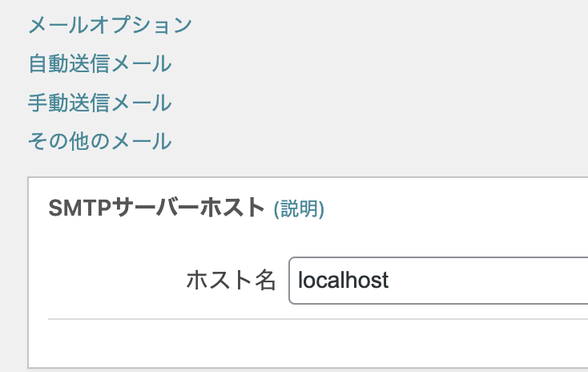This screenshot has height=372, width=588.
Task: Click the SMTP server host settings panel
Action: click(x=308, y=273)
